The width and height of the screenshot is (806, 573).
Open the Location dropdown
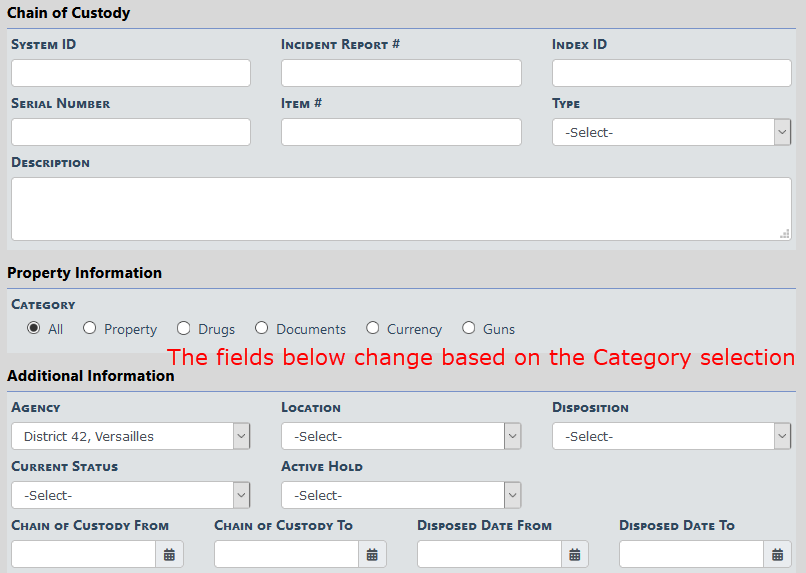point(400,436)
